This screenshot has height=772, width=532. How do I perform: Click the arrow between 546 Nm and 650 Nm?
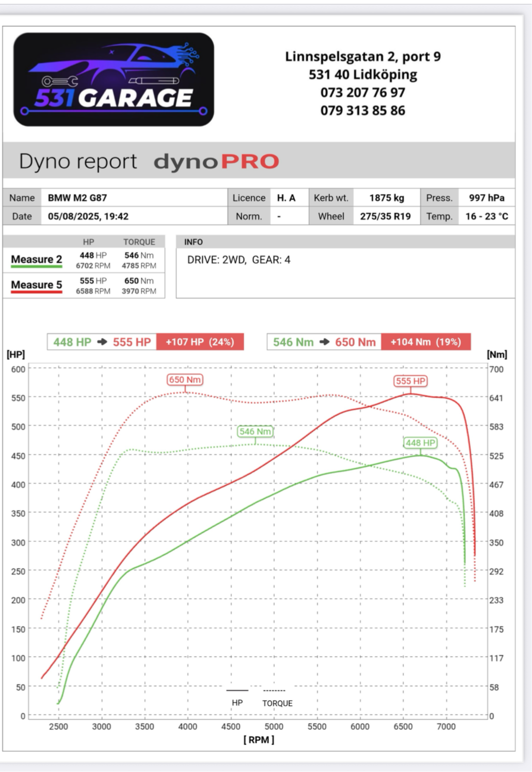324,342
